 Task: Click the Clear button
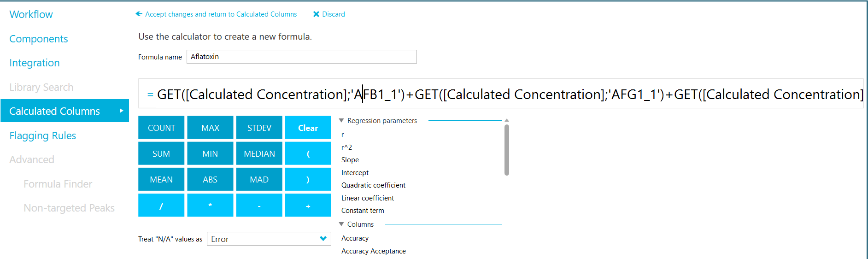click(308, 128)
